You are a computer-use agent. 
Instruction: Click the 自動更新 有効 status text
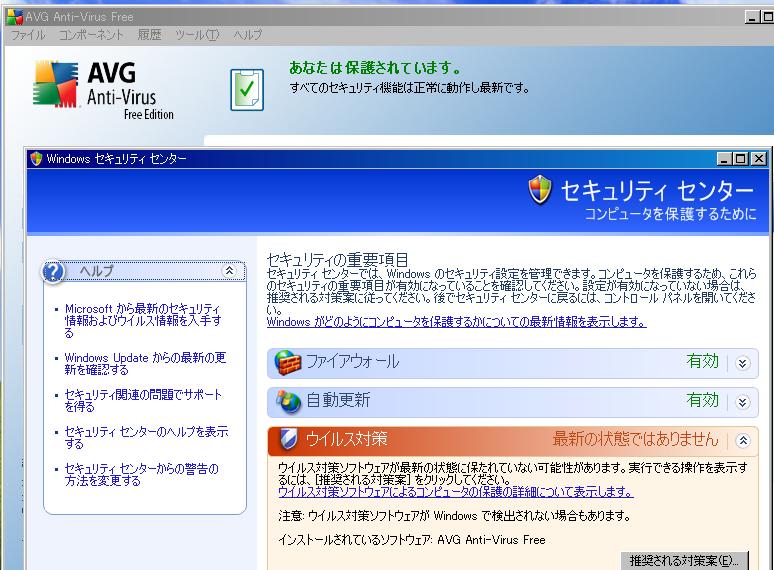point(702,400)
